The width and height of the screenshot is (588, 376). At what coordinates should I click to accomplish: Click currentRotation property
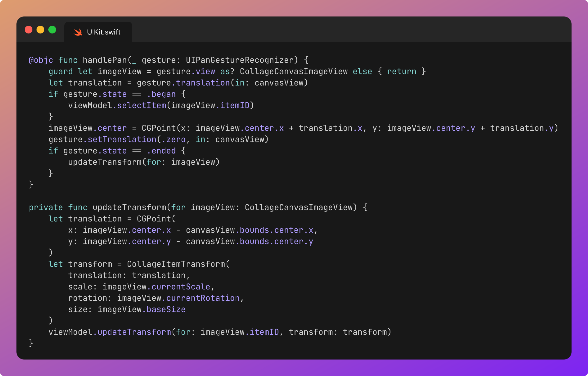tap(203, 298)
